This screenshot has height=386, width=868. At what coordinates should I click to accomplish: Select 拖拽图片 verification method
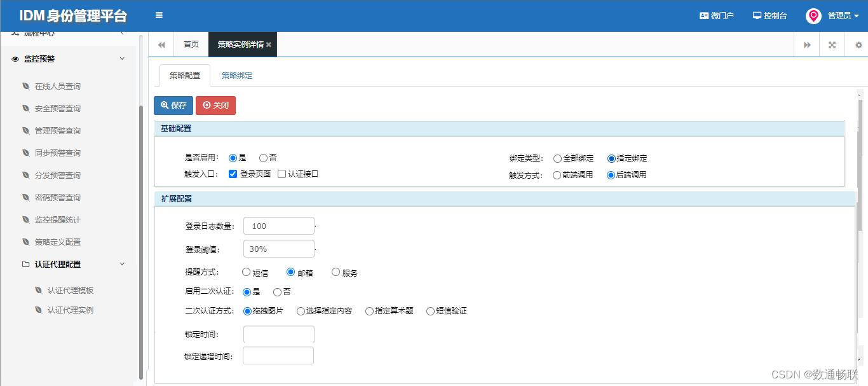tap(248, 311)
